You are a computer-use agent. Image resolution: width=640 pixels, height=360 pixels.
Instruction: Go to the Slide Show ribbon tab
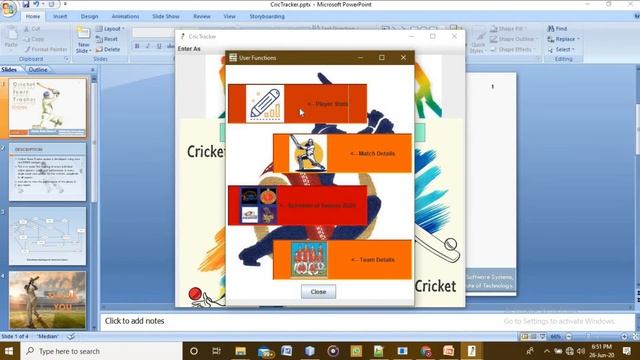coord(166,16)
